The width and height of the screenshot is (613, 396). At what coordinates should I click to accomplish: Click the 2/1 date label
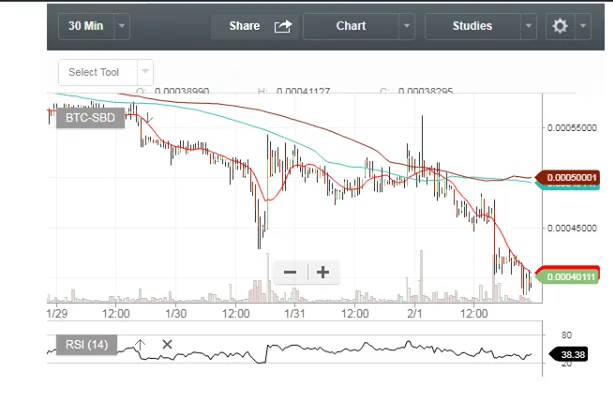[415, 314]
